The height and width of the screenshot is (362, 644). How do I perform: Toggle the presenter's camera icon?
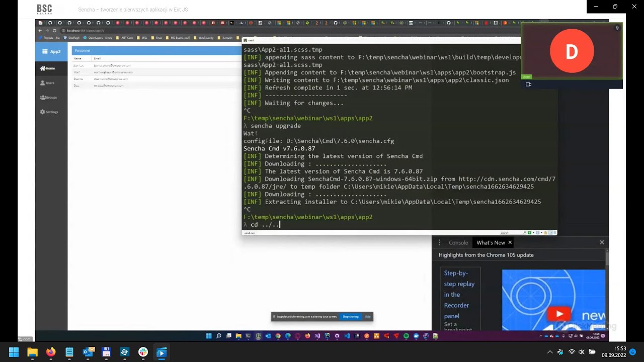pyautogui.click(x=528, y=84)
